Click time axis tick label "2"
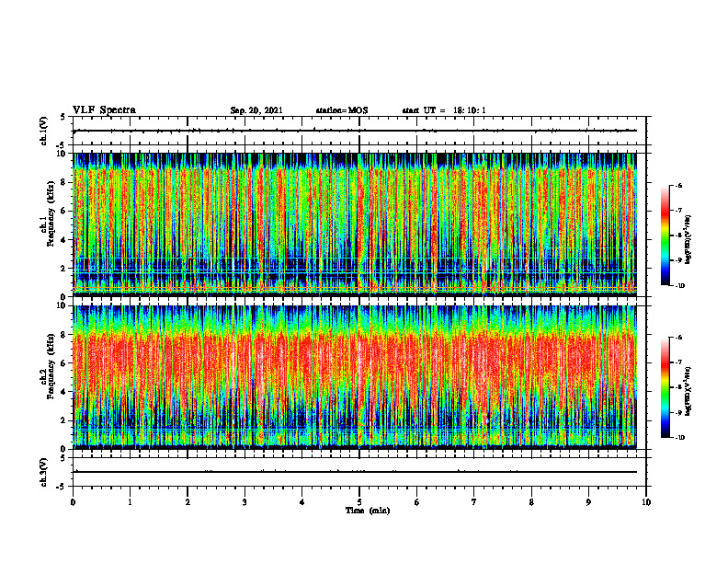 point(188,502)
